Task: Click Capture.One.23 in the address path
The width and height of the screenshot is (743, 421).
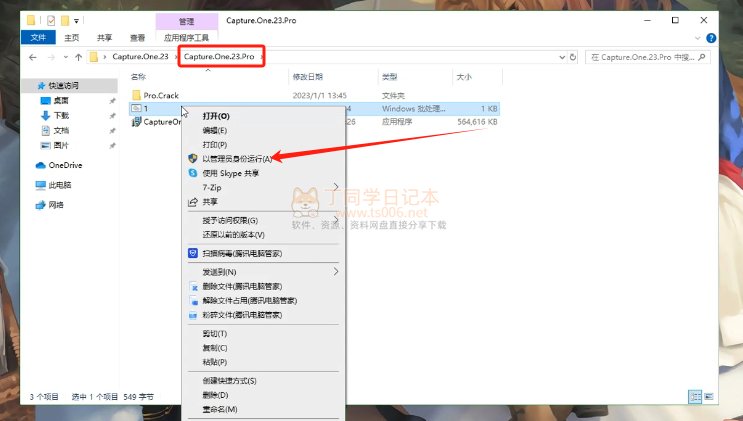Action: pyautogui.click(x=140, y=56)
